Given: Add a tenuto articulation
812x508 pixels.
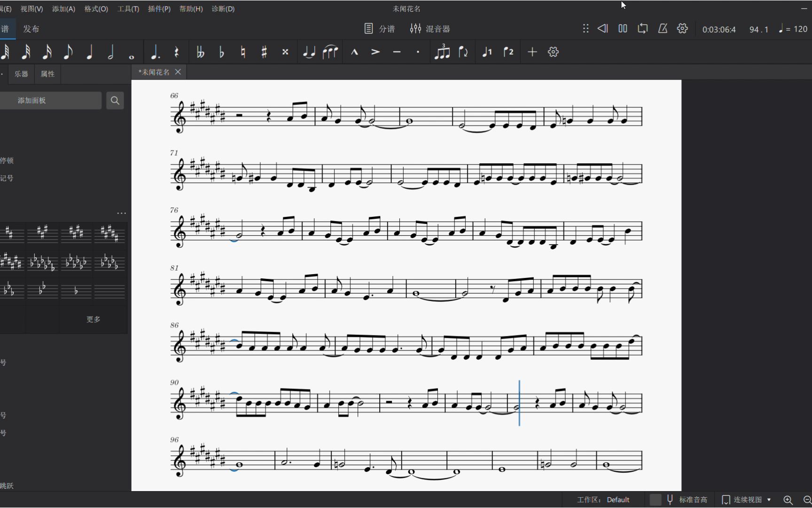Looking at the screenshot, I should (397, 52).
